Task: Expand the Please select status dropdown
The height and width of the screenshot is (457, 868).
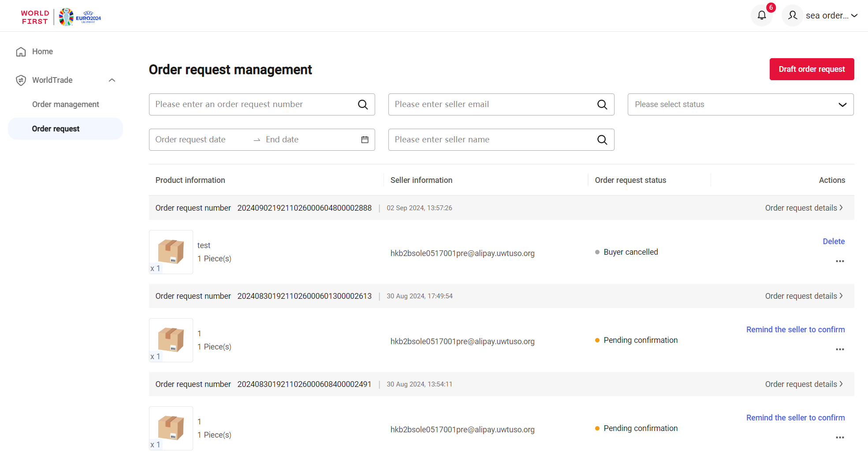Action: point(740,104)
